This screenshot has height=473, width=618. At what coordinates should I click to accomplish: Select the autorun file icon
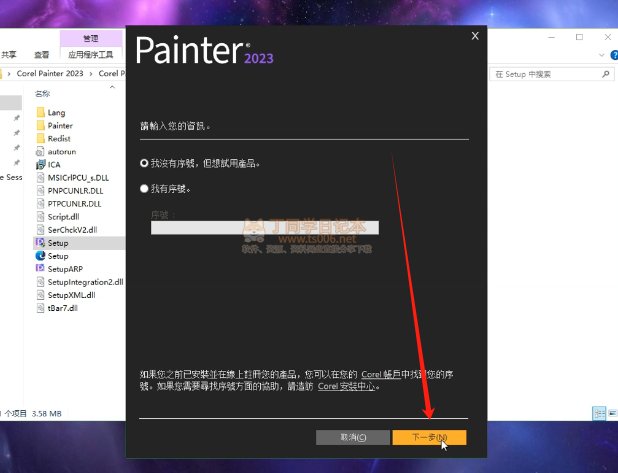coord(41,152)
